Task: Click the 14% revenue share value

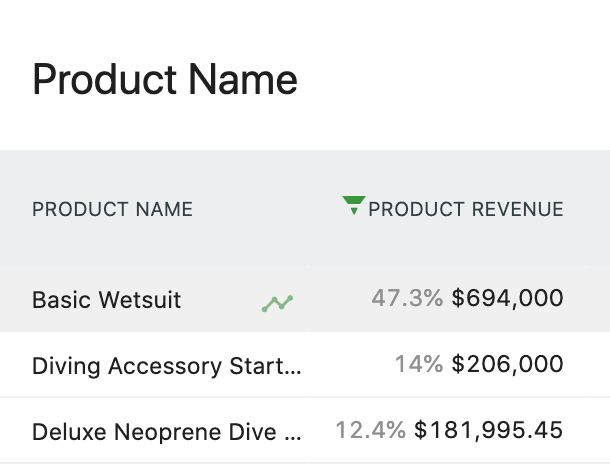Action: [418, 364]
